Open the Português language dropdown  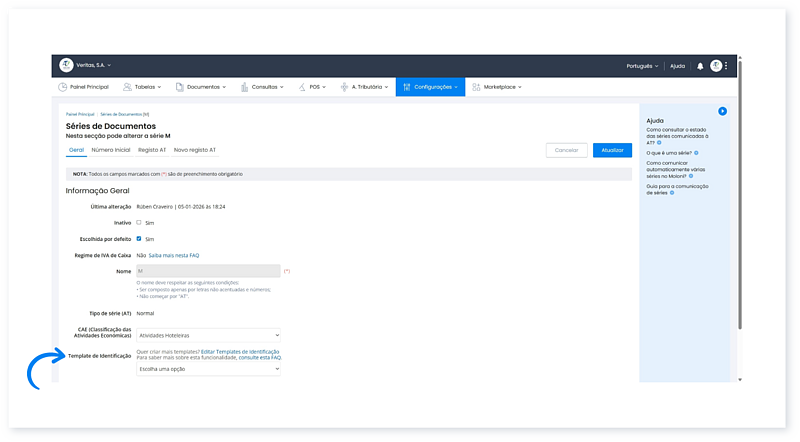tap(639, 66)
